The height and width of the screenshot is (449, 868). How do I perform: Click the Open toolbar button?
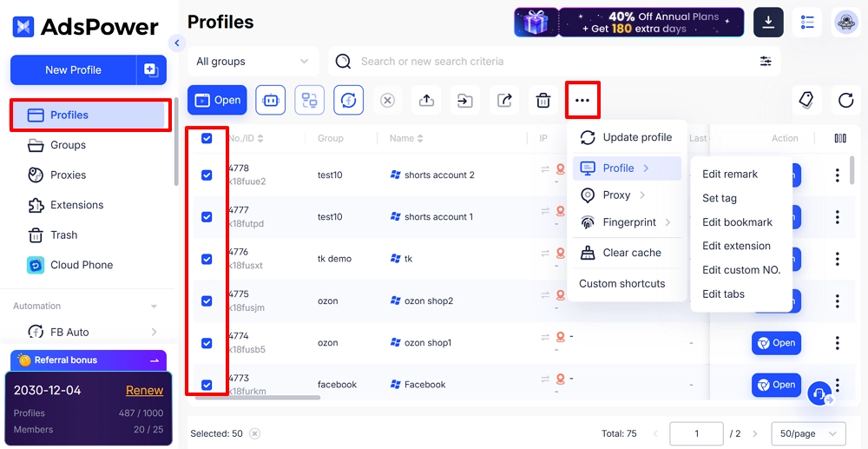click(x=217, y=100)
